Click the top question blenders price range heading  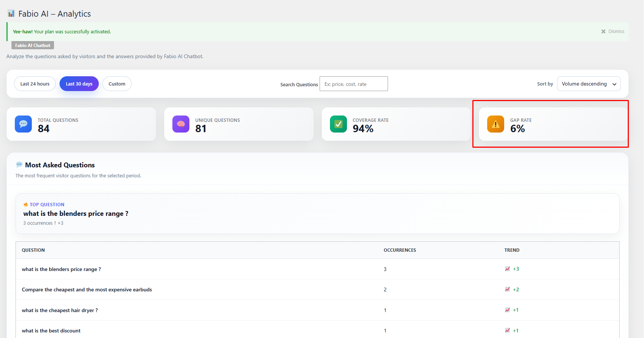pyautogui.click(x=76, y=214)
